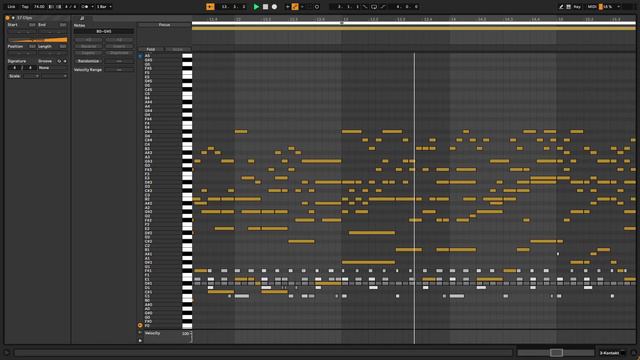Open the scale name dropdown

pyautogui.click(x=54, y=76)
